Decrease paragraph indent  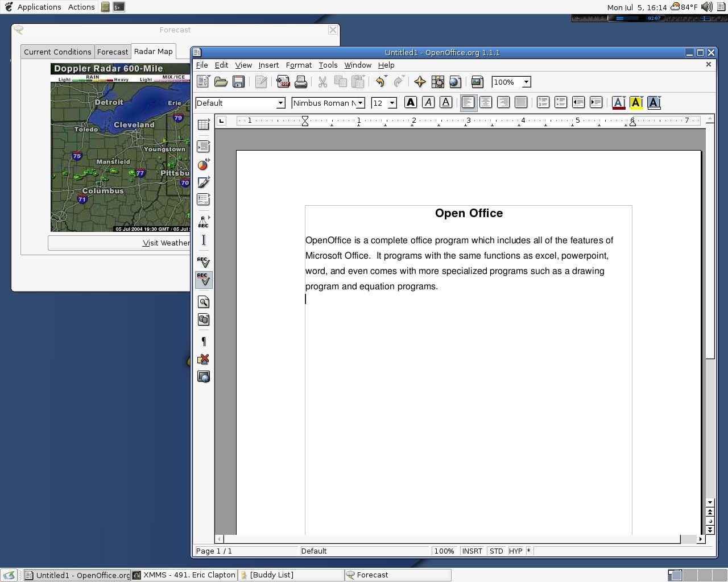[x=578, y=102]
